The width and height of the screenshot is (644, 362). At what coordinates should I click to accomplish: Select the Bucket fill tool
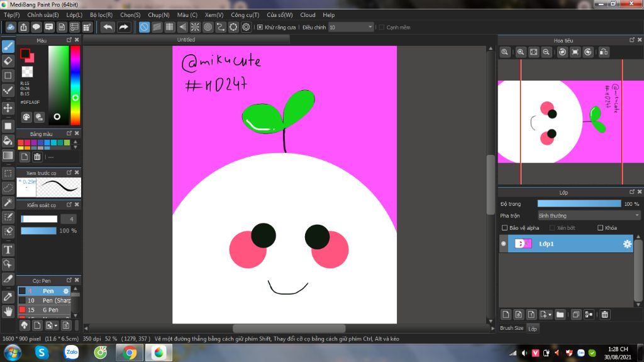pos(8,140)
